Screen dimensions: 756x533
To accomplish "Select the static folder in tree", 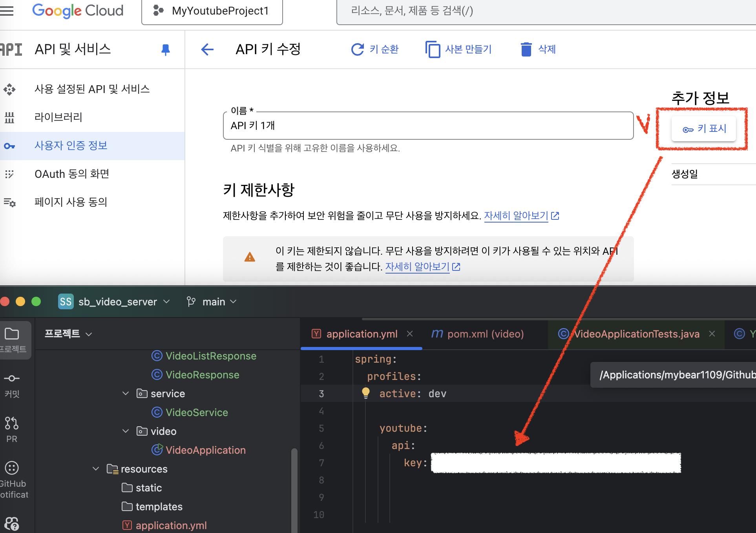I will [142, 488].
